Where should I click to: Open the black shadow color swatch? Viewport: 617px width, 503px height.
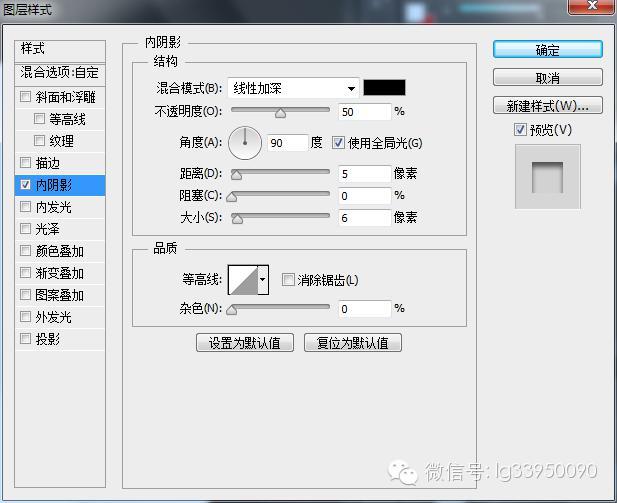[384, 87]
